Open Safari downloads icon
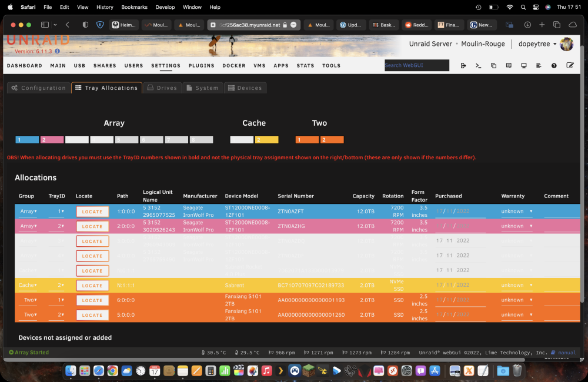 (x=527, y=25)
